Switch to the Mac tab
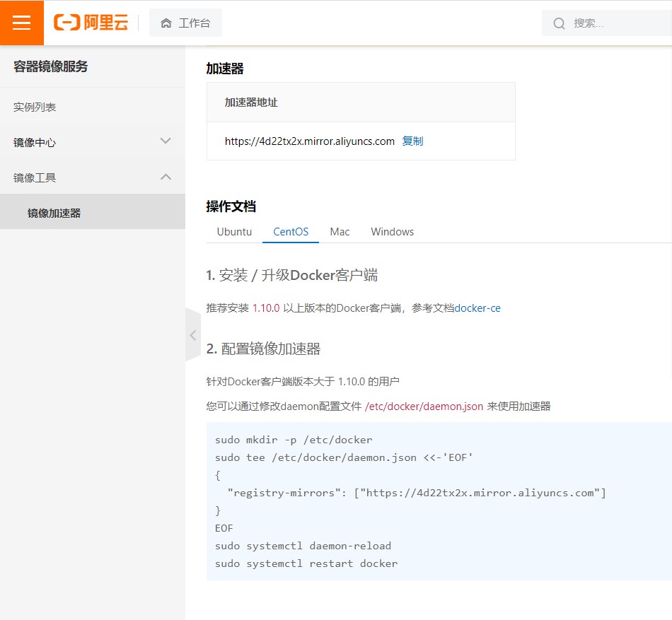Screen dimensions: 672x620 pos(340,232)
